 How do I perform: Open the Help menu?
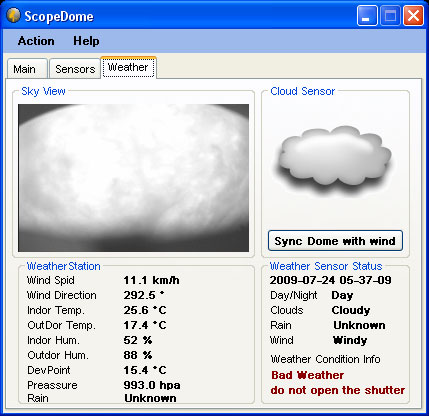coord(86,41)
